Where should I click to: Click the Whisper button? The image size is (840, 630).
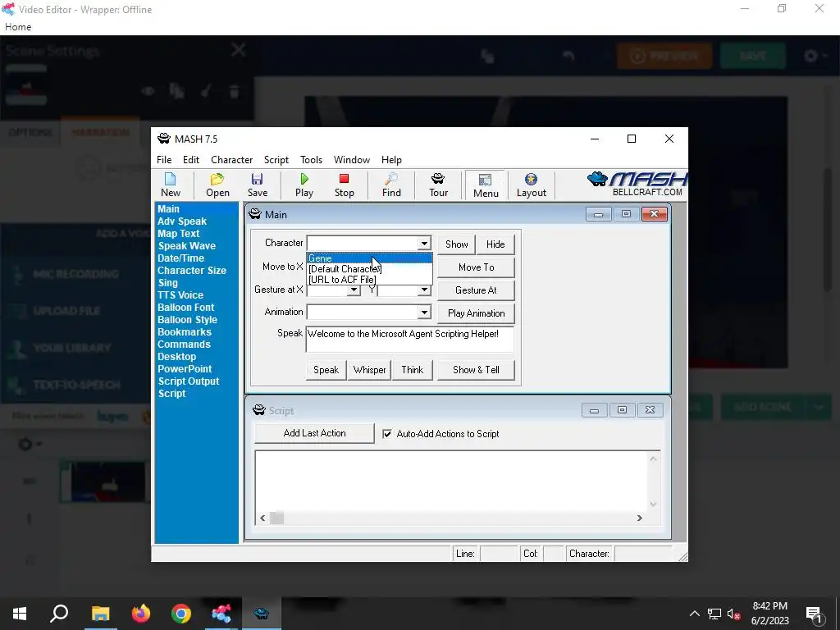(x=370, y=370)
